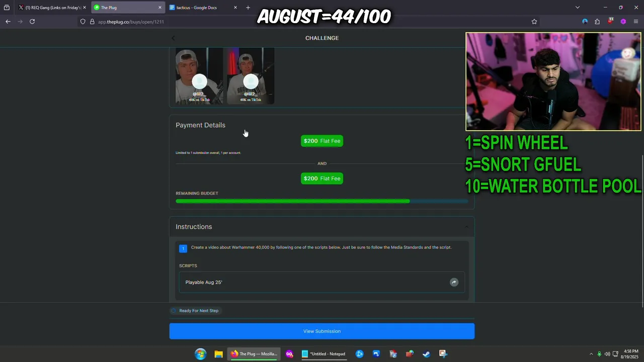Toggle the Ready For Next Step radio
This screenshot has width=644, height=362.
[174, 311]
